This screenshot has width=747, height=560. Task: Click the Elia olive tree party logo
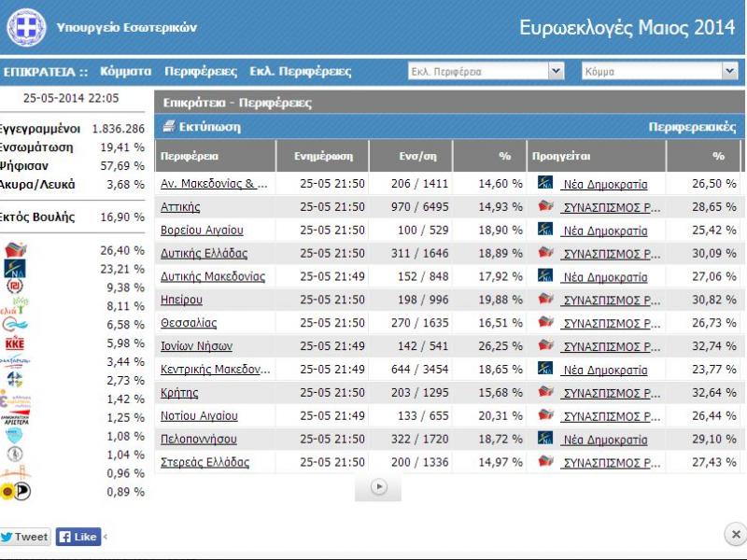point(15,305)
